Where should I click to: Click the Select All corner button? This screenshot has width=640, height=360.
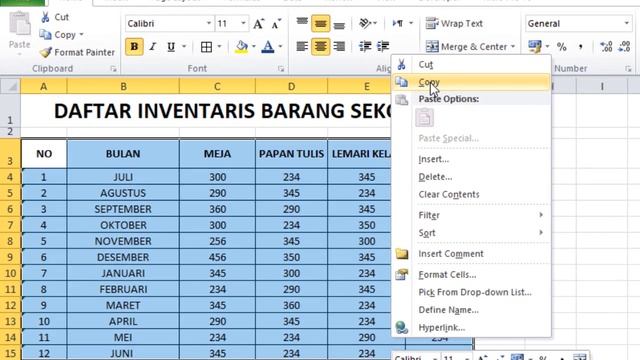pyautogui.click(x=10, y=86)
